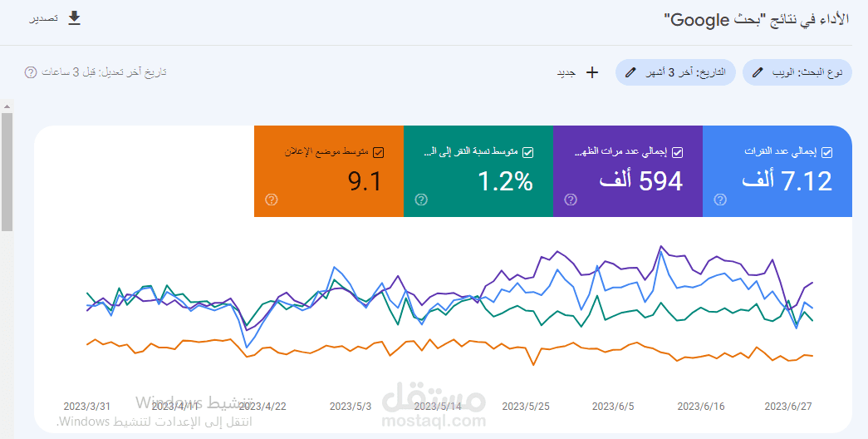Click the download icon next to تصدير
The width and height of the screenshot is (868, 439).
[x=74, y=17]
